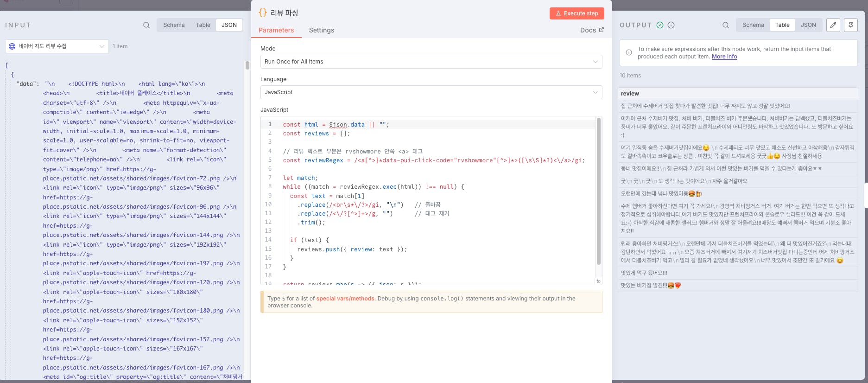The width and height of the screenshot is (868, 383).
Task: Expand the Language dropdown set to JavaScript
Action: 431,92
